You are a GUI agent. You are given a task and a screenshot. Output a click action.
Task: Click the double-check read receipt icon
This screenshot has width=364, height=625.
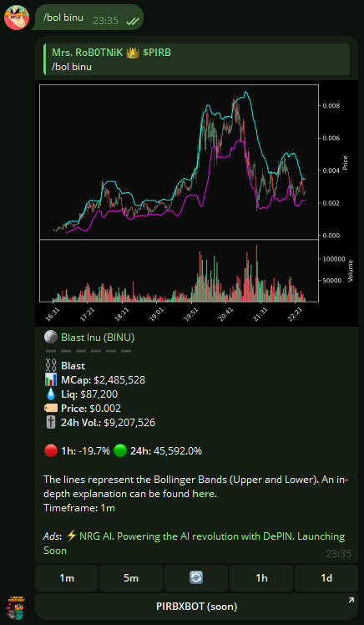(x=132, y=21)
